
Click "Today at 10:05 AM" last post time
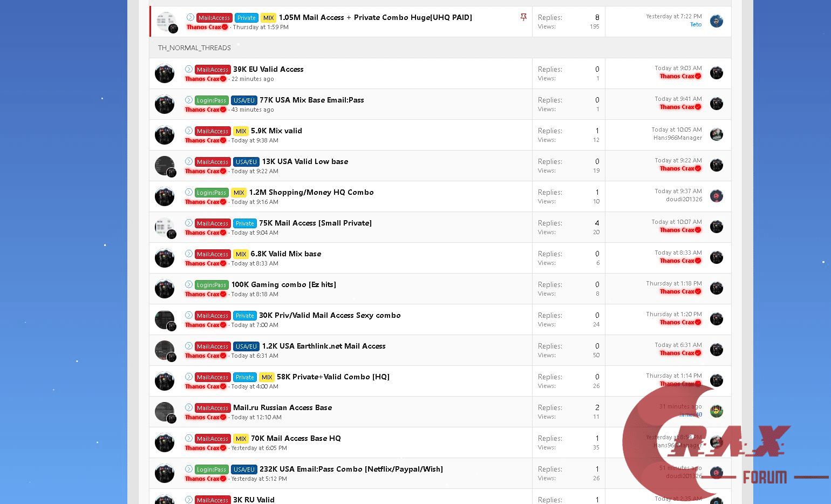click(x=677, y=130)
